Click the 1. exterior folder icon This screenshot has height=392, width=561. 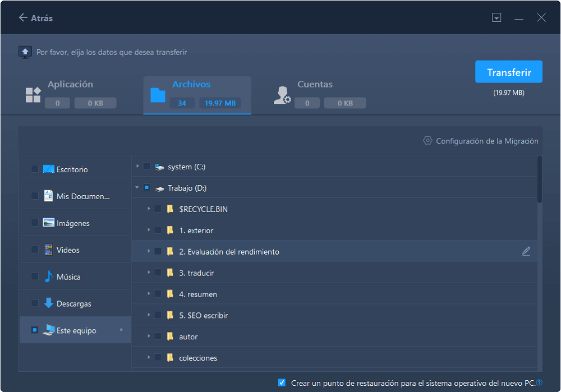pyautogui.click(x=171, y=230)
